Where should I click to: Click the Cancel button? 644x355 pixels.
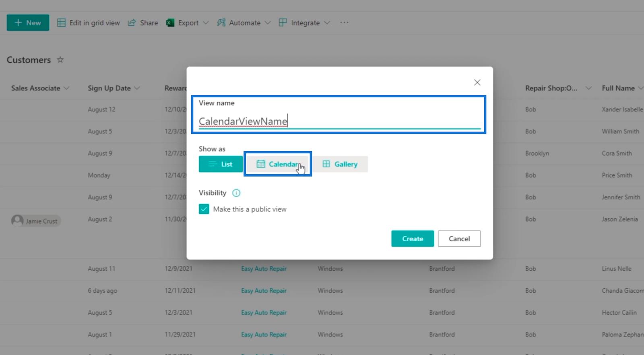pyautogui.click(x=459, y=238)
